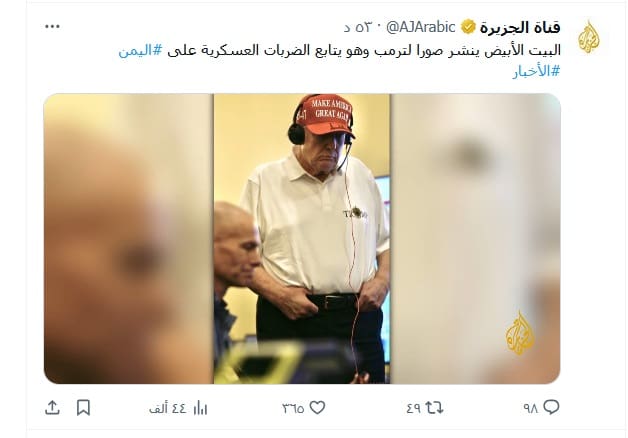Click the gold verified badge
This screenshot has height=438, width=628.
pos(468,27)
